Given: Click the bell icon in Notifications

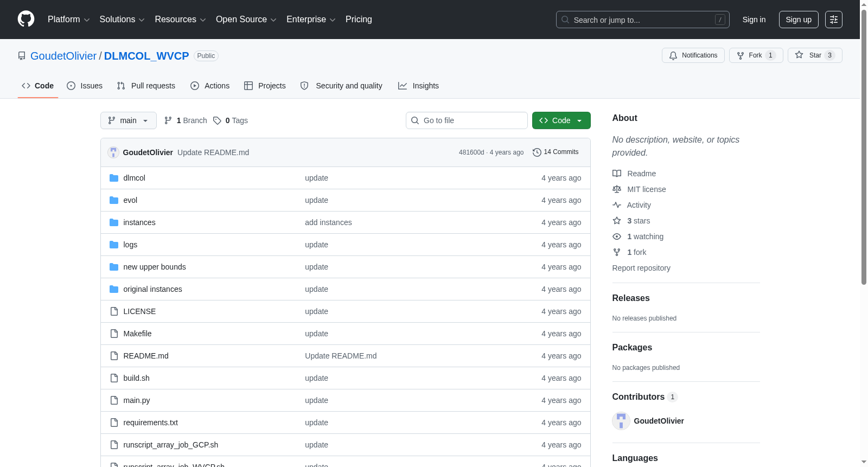Looking at the screenshot, I should coord(673,55).
